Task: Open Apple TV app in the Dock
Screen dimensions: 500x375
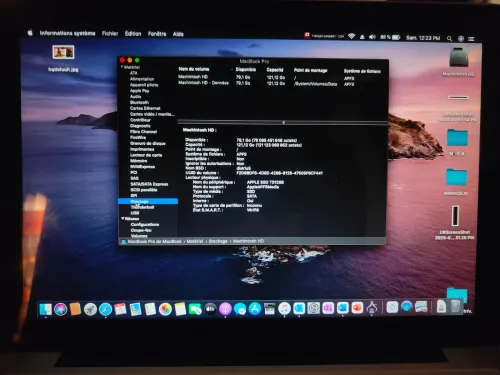Action: 210,309
